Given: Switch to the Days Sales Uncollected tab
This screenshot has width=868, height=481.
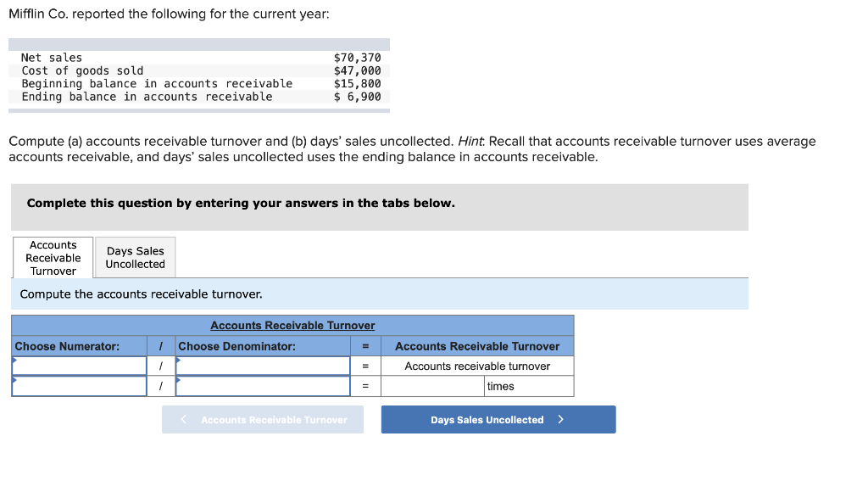Looking at the screenshot, I should click(x=135, y=258).
